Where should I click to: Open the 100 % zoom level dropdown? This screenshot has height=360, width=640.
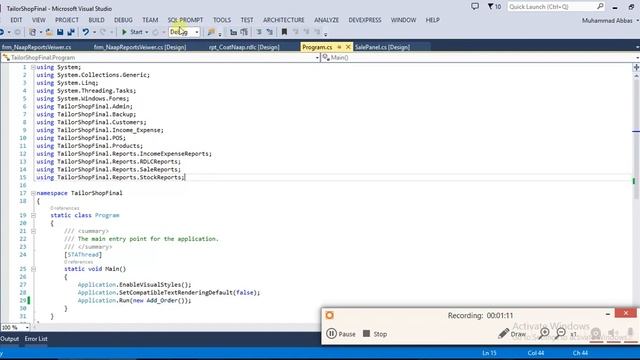point(27,327)
